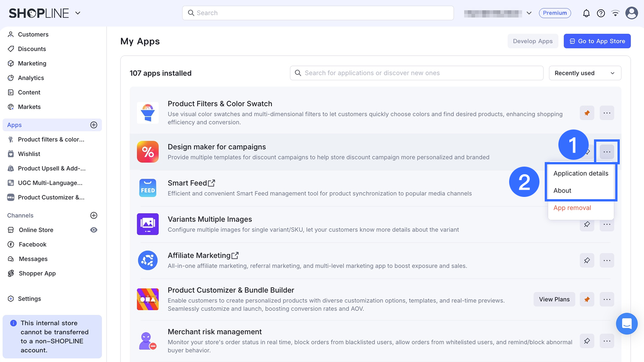
Task: Open the Design maker for campaigns title
Action: tap(217, 147)
